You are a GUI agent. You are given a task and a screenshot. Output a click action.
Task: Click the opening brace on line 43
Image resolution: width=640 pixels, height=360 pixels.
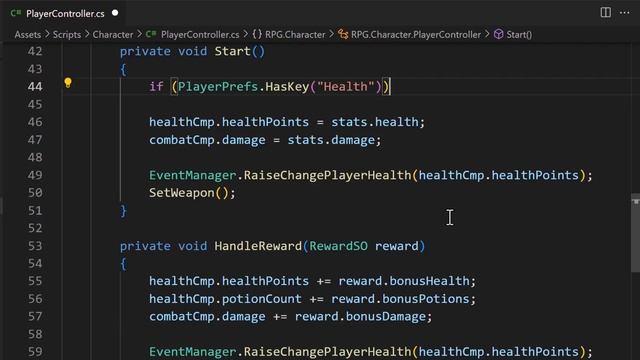123,69
